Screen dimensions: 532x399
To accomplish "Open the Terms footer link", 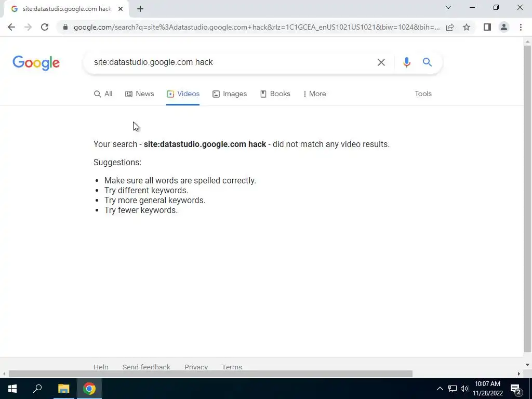I will tap(232, 367).
